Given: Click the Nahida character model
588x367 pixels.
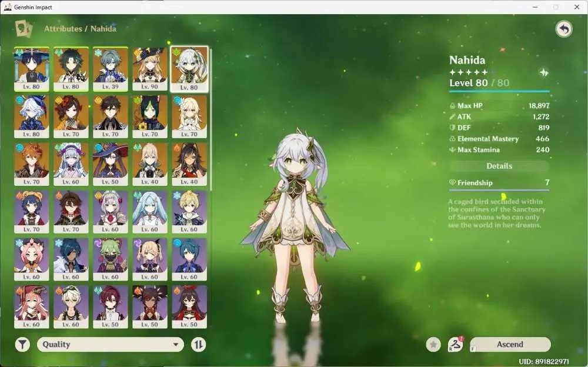Looking at the screenshot, I should click(296, 225).
